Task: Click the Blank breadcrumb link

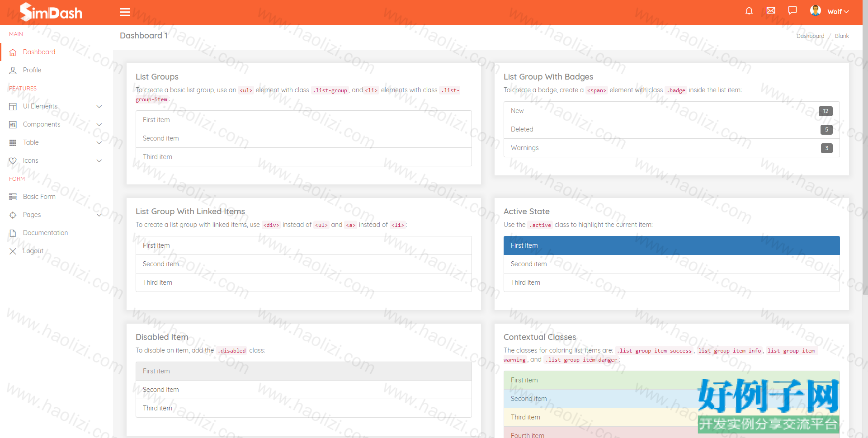Action: click(842, 36)
